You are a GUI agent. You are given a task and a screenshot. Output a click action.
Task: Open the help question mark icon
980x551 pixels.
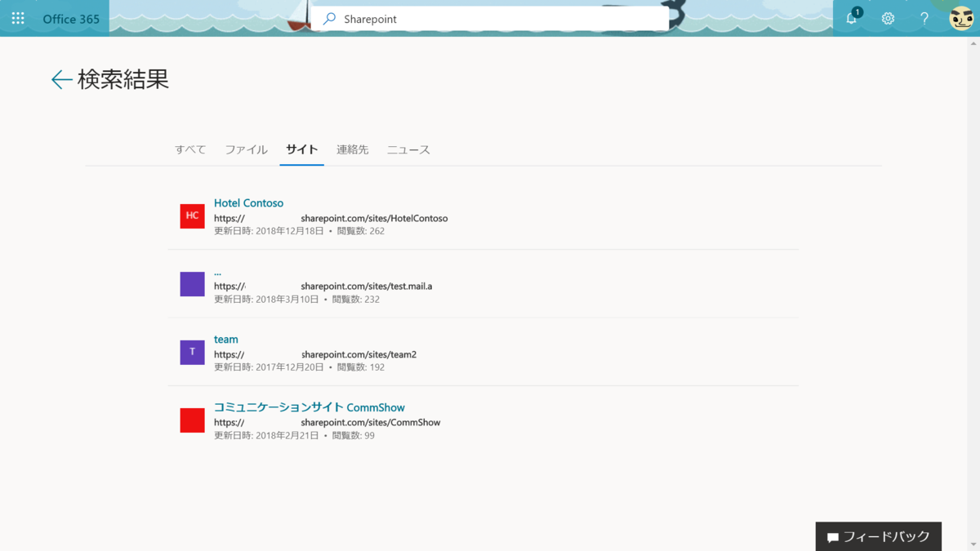tap(924, 19)
